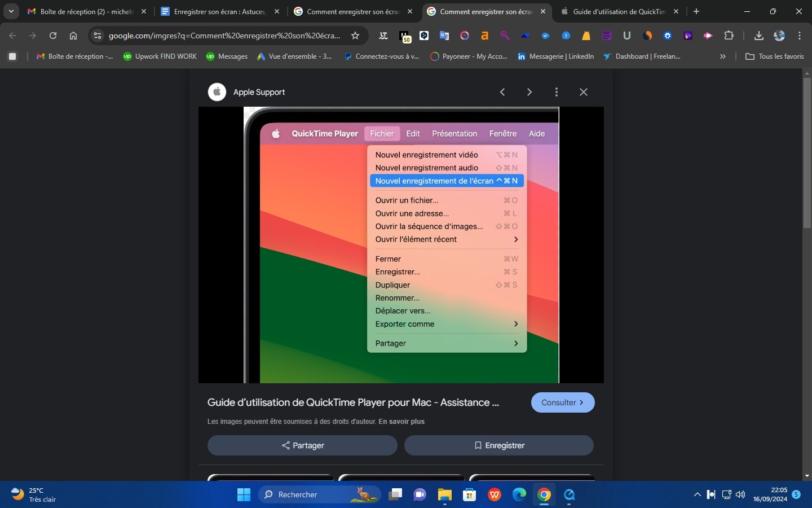
Task: Open the Guide d'utilisation de QuickTime title link
Action: pyautogui.click(x=353, y=402)
